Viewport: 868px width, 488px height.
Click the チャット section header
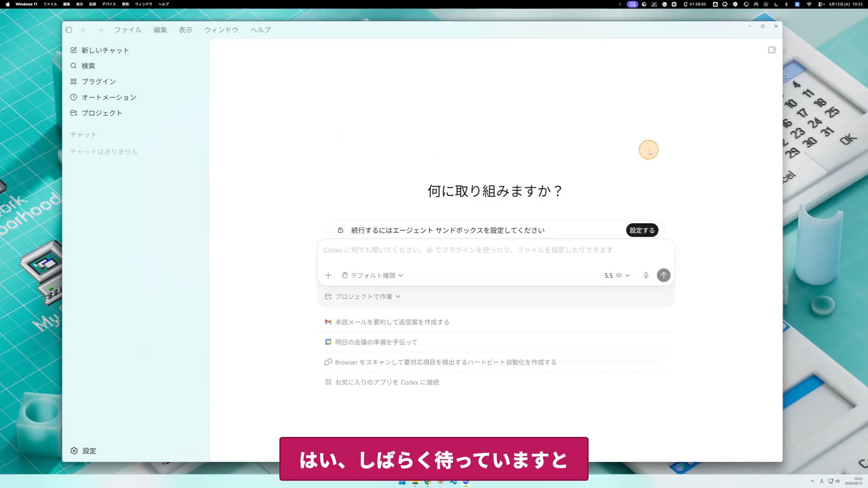(x=83, y=135)
